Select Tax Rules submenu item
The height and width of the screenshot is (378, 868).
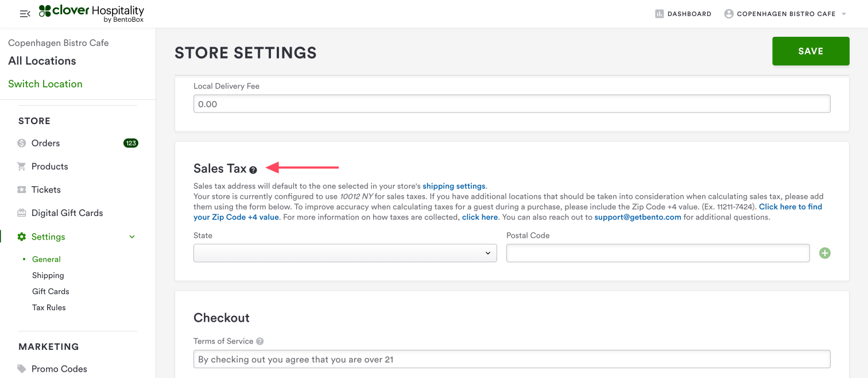(49, 307)
